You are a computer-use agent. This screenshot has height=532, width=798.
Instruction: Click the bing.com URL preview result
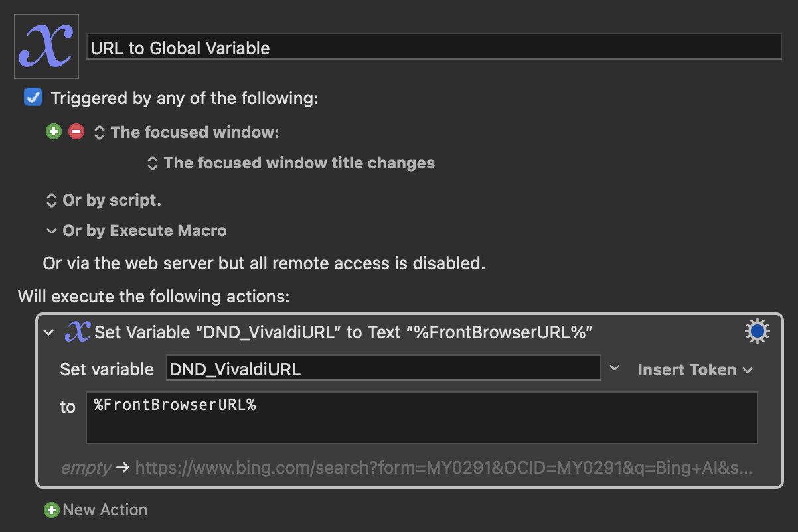tap(444, 468)
